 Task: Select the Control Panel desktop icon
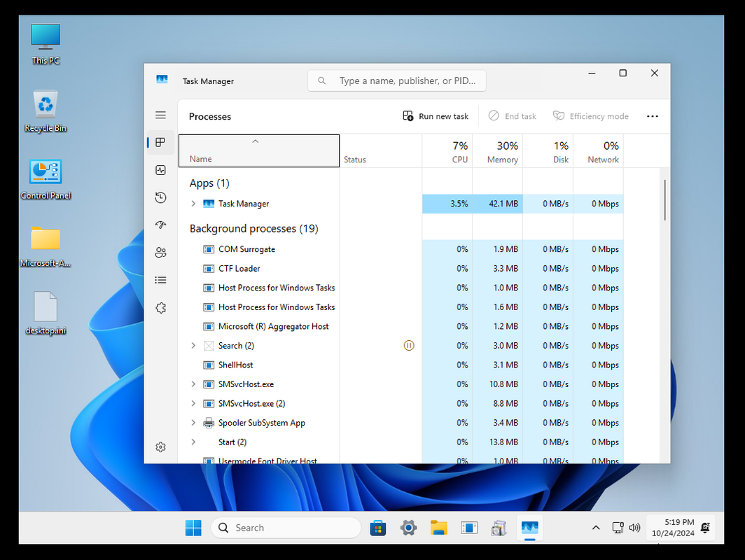[46, 179]
